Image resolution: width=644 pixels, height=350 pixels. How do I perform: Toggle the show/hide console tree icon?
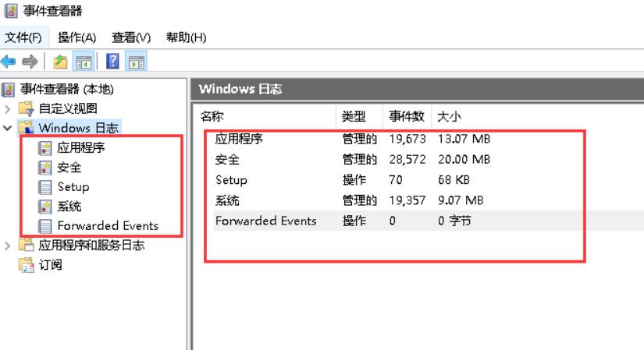(84, 62)
